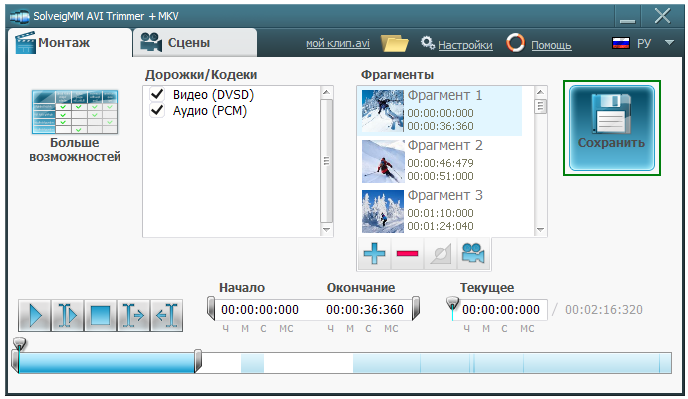This screenshot has height=399, width=688.
Task: Select the Фрагмент 3 thumbnail
Action: click(x=383, y=211)
